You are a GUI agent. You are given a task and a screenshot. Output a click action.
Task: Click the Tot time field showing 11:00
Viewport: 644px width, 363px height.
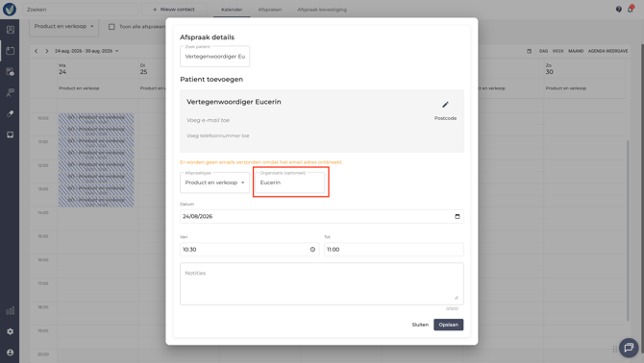(x=394, y=250)
